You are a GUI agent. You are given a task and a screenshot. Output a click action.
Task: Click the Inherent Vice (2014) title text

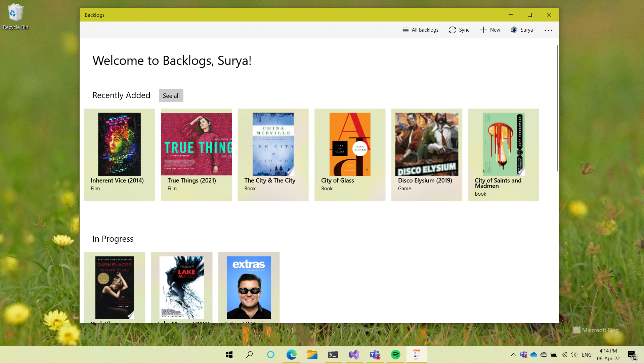[x=117, y=180]
